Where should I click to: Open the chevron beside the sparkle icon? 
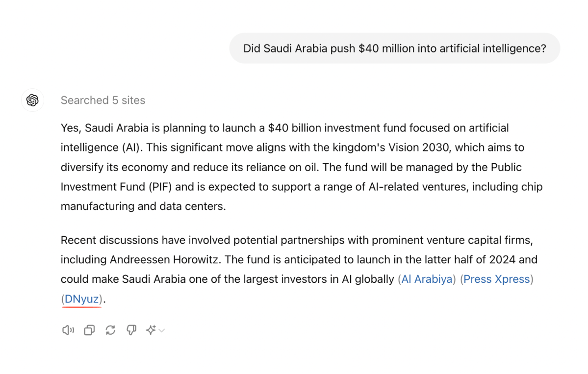click(x=162, y=331)
